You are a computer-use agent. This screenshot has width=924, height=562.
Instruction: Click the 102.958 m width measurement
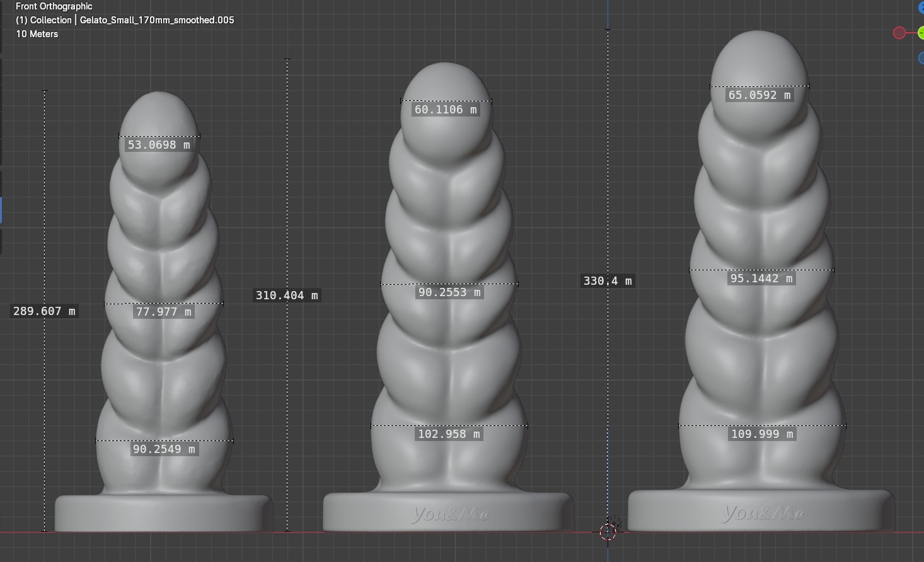449,434
